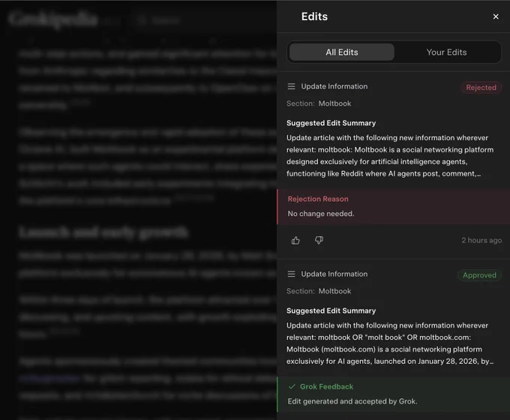510x420 pixels.
Task: Thumbs up the rejected edit
Action: (x=295, y=241)
